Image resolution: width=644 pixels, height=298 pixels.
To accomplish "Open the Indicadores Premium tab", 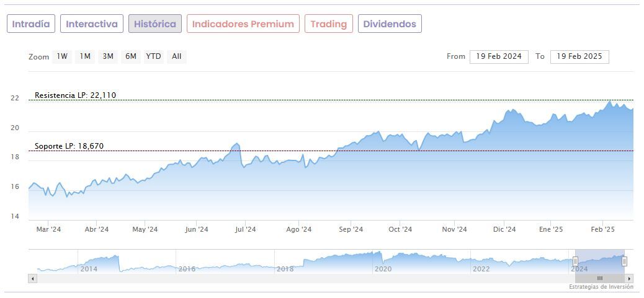I will pyautogui.click(x=243, y=24).
